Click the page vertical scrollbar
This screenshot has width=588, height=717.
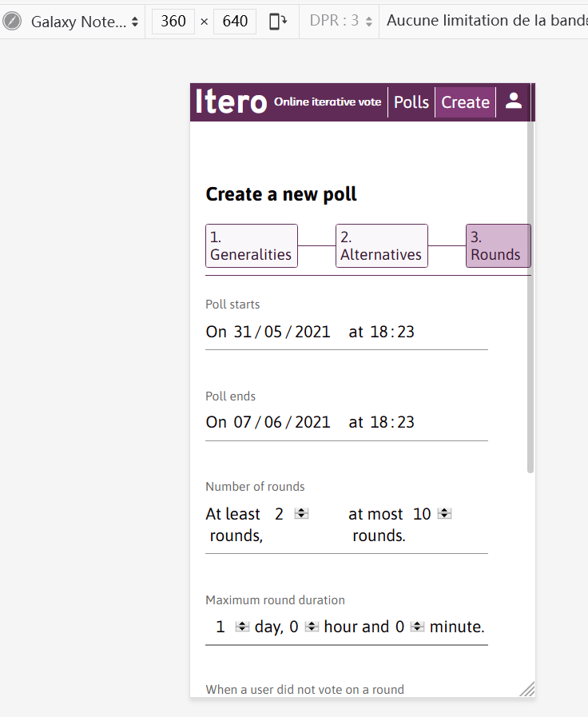pyautogui.click(x=530, y=296)
